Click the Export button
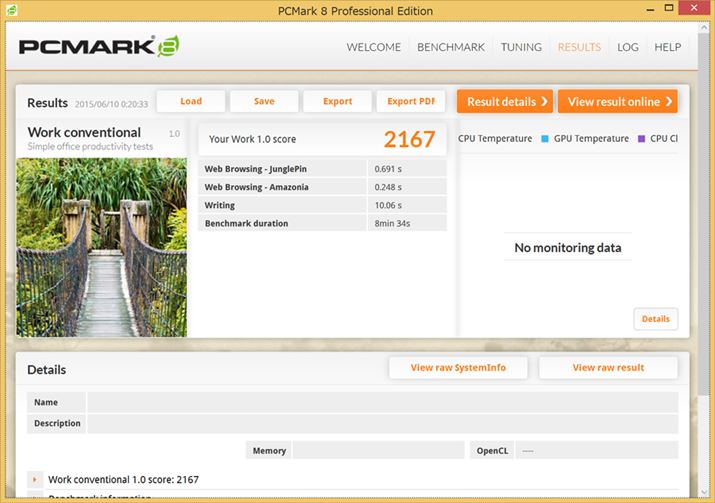715x503 pixels. tap(337, 101)
